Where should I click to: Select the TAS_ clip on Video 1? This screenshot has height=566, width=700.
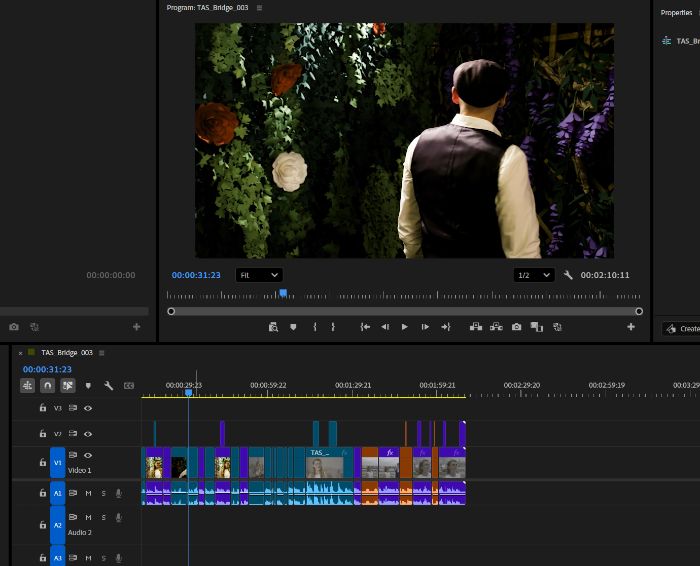click(x=329, y=463)
